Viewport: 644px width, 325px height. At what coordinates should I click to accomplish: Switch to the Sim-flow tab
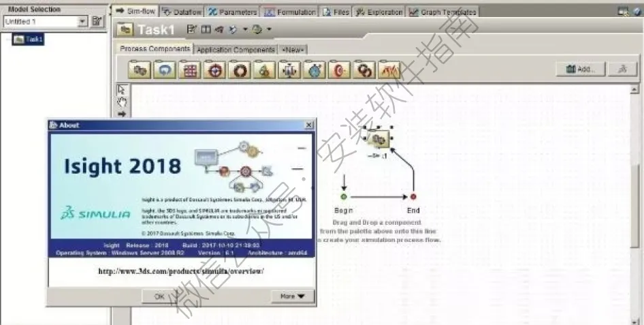(135, 12)
